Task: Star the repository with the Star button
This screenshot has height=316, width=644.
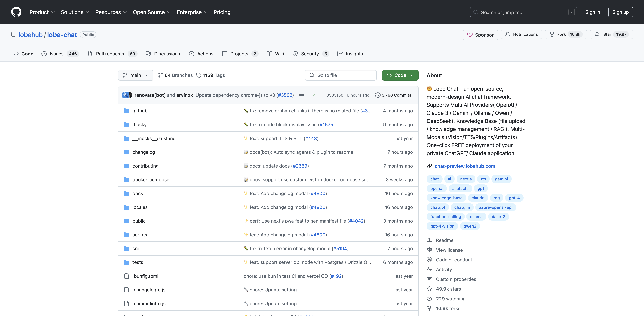Action: (611, 34)
